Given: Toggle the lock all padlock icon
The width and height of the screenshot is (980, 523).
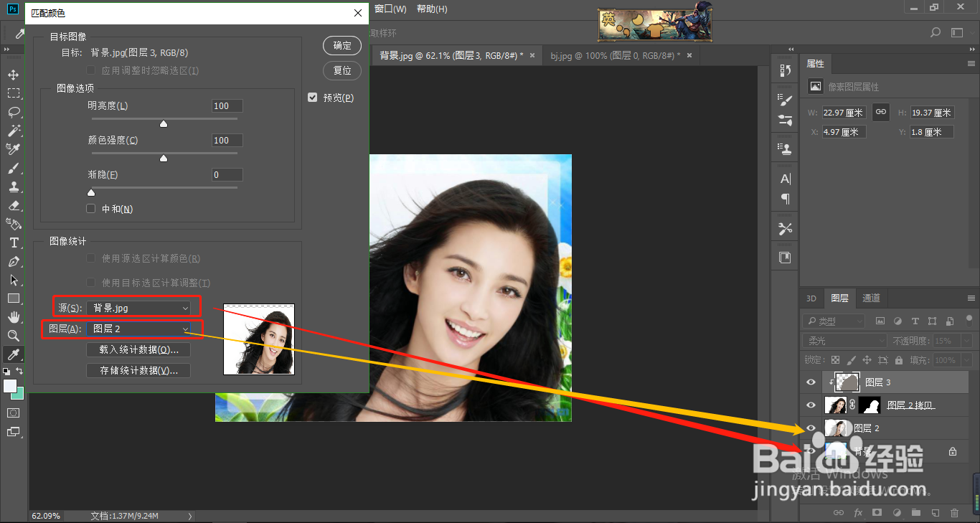Looking at the screenshot, I should (899, 360).
